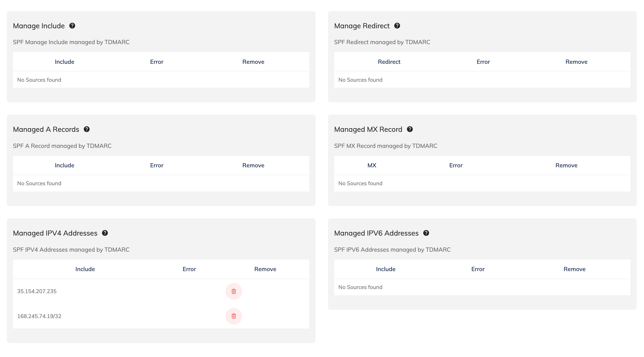Click Include header in Managed IPV6 table
The height and width of the screenshot is (357, 644).
[x=386, y=269]
